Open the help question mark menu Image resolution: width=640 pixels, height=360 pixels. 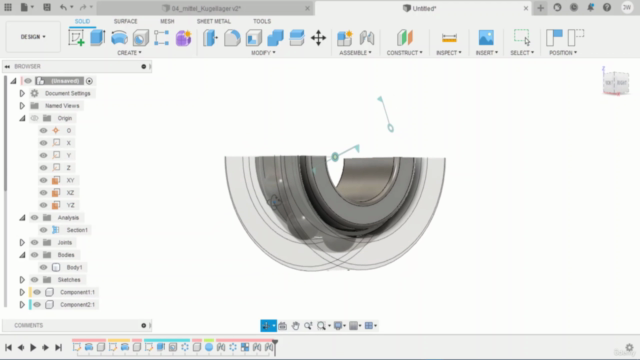tap(607, 7)
